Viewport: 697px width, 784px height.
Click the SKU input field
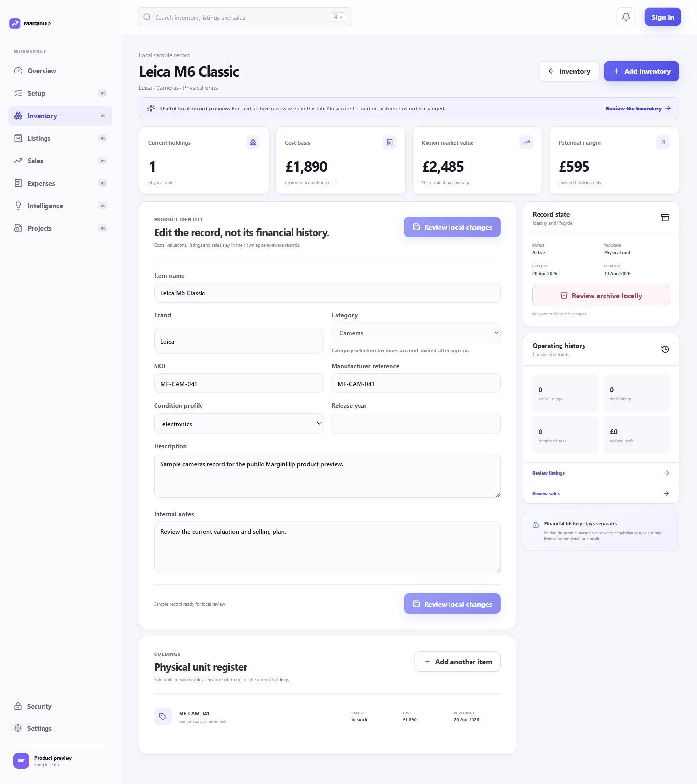click(239, 384)
